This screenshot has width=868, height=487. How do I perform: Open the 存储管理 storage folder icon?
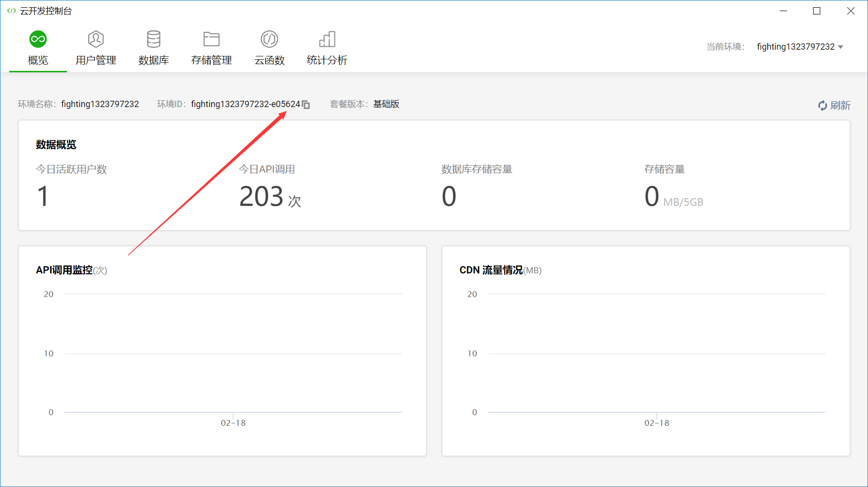(212, 39)
